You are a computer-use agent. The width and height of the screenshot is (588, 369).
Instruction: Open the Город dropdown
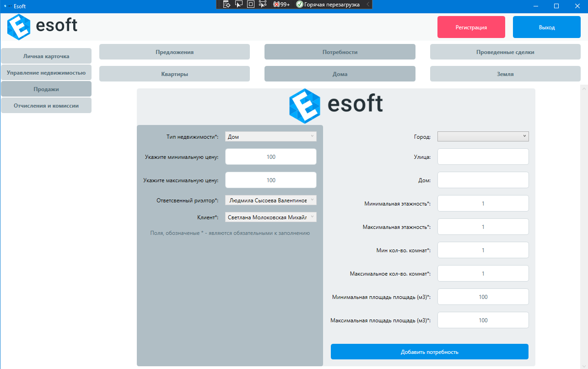[x=483, y=136]
